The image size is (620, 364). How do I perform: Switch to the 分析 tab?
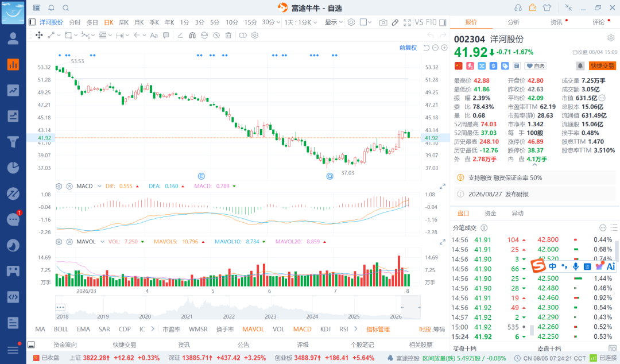513,22
